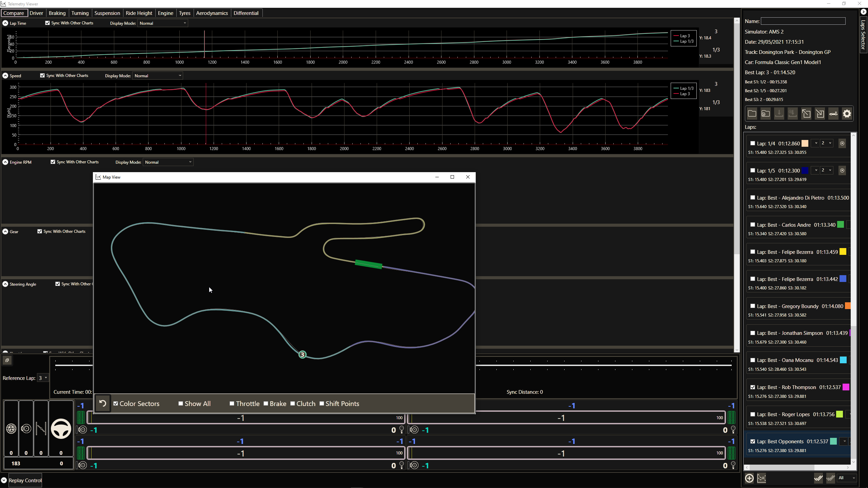Viewport: 868px width, 488px height.
Task: Maximize the Map View window
Action: 452,177
